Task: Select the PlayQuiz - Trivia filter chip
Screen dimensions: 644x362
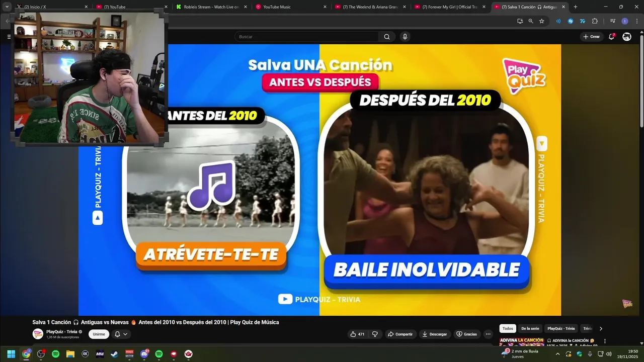Action: (561, 328)
